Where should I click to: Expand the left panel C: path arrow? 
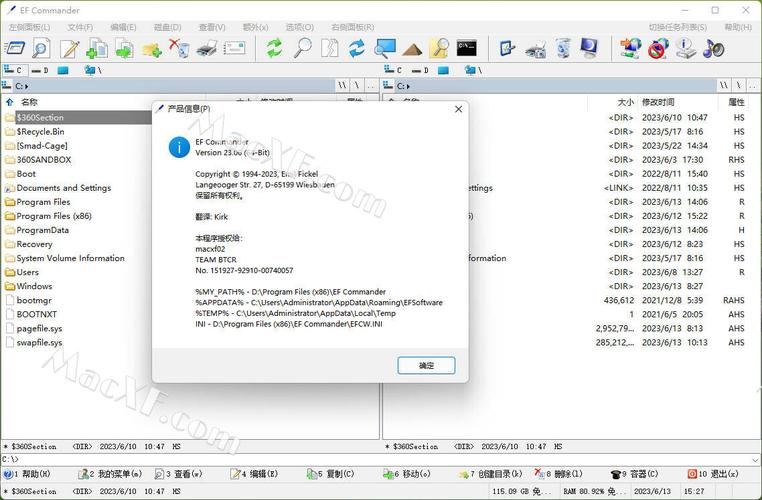click(26, 86)
